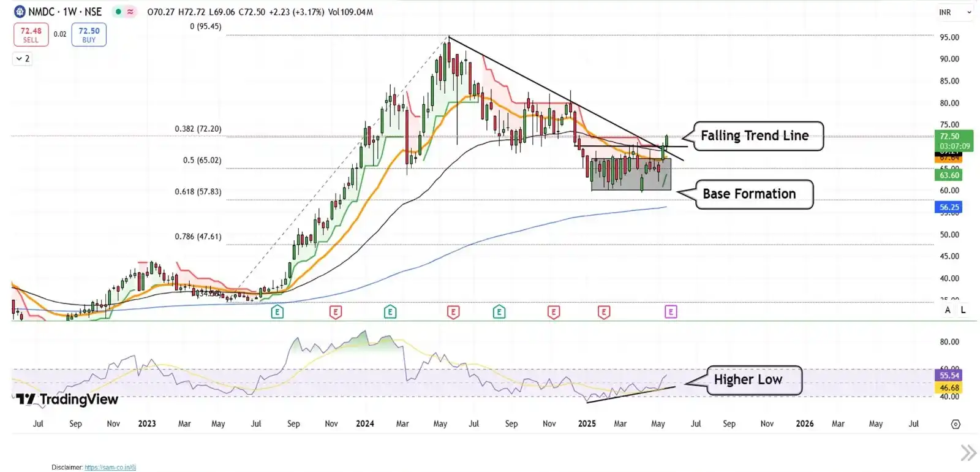Open purple upcoming earnings marker near May 2025
Viewport: 980px width, 472px height.
(x=671, y=312)
